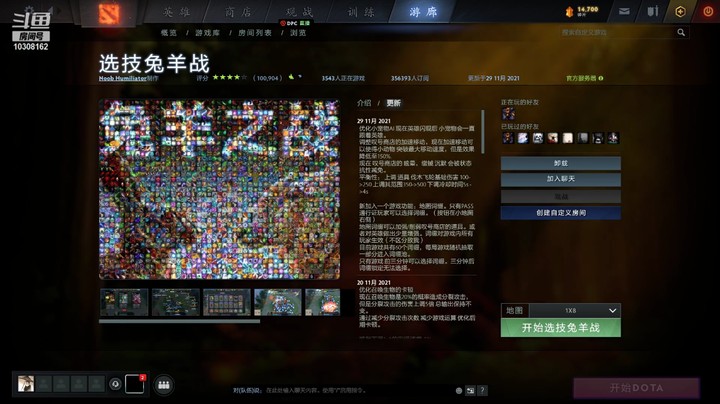This screenshot has height=404, width=720.
Task: Click the chat popout window icon
Action: (470, 391)
